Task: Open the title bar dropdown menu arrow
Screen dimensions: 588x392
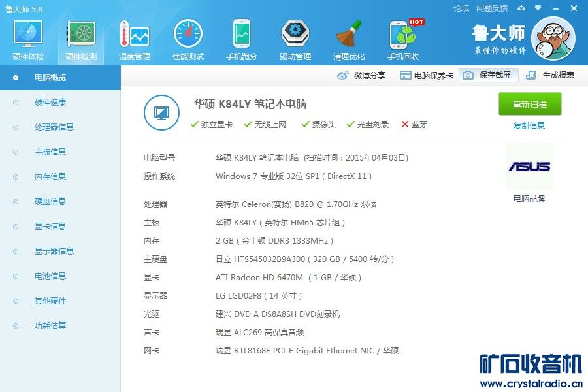Action: click(x=538, y=8)
